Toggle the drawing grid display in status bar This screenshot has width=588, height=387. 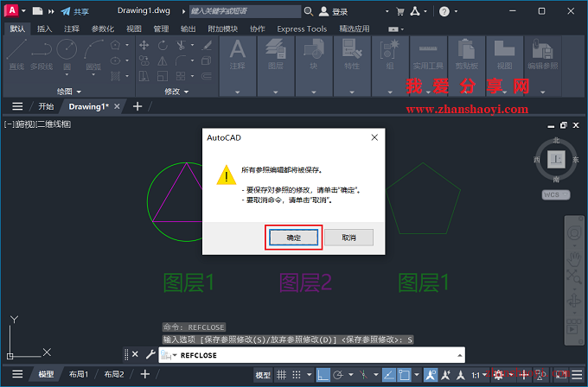click(x=281, y=375)
